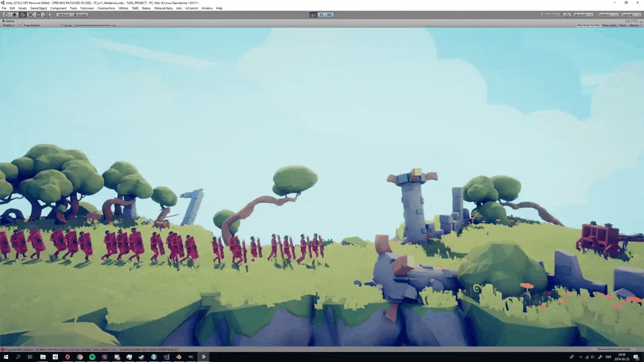Click the Step frame button
The height and width of the screenshot is (362, 644).
(x=330, y=14)
